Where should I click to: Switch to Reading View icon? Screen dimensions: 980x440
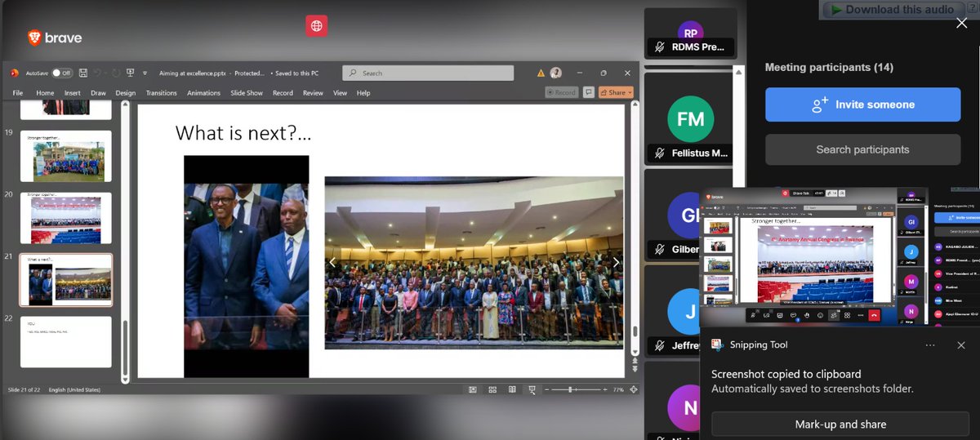[512, 389]
